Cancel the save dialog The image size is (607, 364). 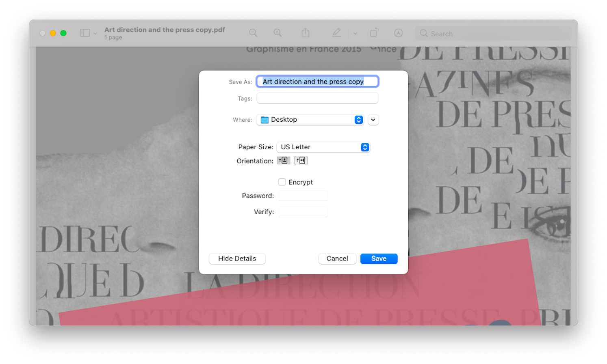coord(337,258)
